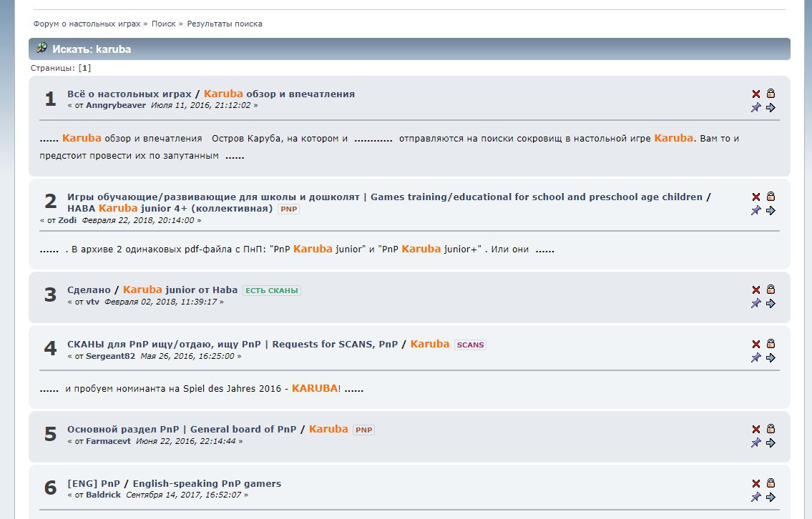
Task: Pin the Karuba topic by Sergeant82
Action: point(756,358)
